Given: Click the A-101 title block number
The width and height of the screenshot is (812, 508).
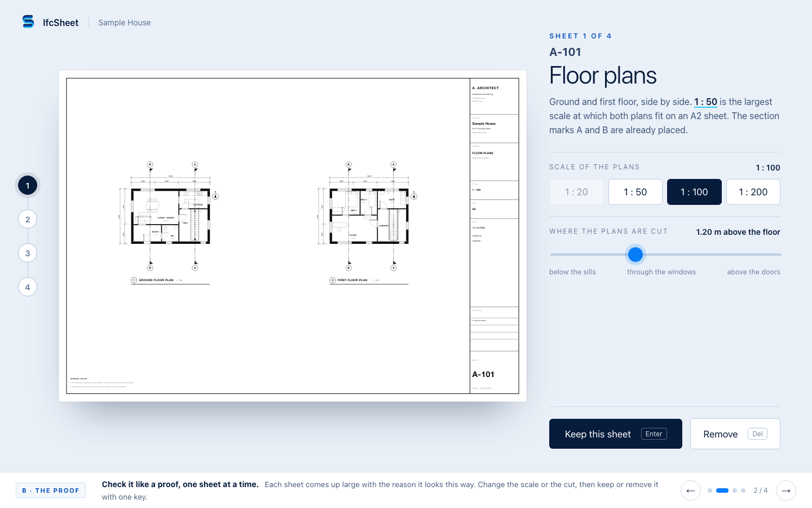Looking at the screenshot, I should click(483, 374).
